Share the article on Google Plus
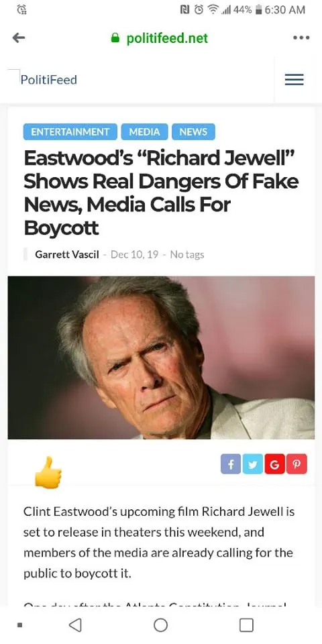Screen dimensions: 322x644 point(274,464)
